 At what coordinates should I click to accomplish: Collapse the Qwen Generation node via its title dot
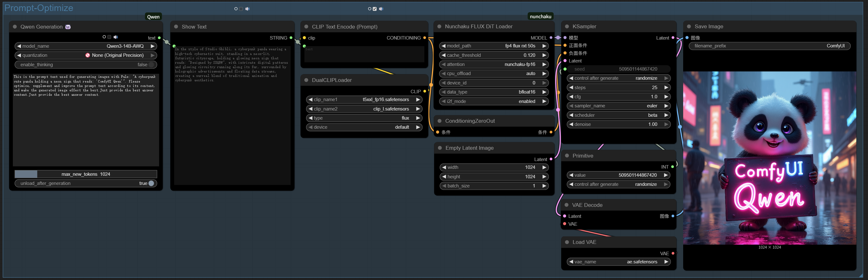coord(15,27)
